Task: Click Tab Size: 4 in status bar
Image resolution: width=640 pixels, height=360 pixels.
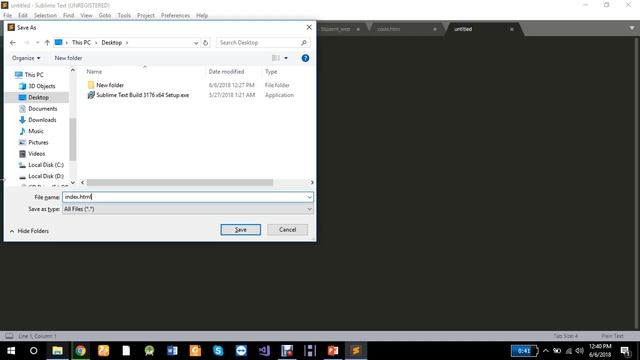Action: coord(565,336)
